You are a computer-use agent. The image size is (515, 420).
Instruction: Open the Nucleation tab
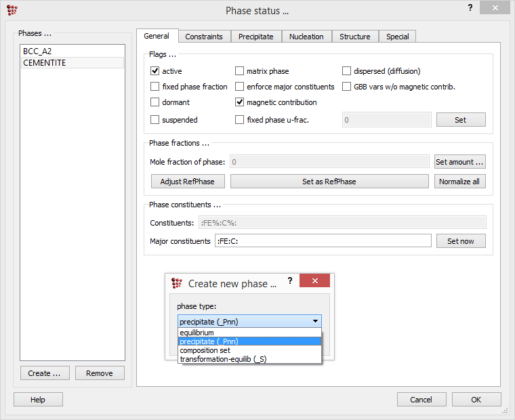coord(306,37)
